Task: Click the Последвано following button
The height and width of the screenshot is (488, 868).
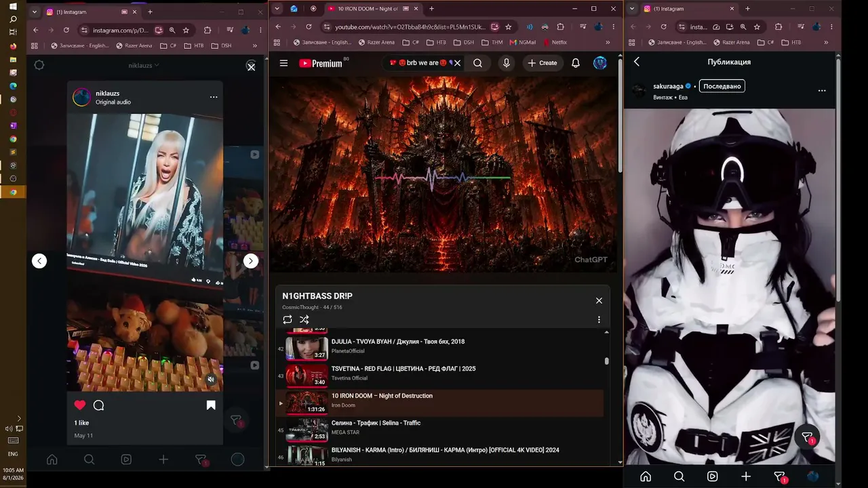Action: [x=722, y=86]
